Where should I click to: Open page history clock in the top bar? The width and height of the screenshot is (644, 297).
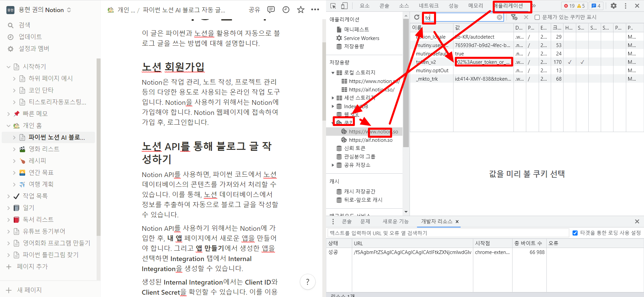(x=286, y=10)
